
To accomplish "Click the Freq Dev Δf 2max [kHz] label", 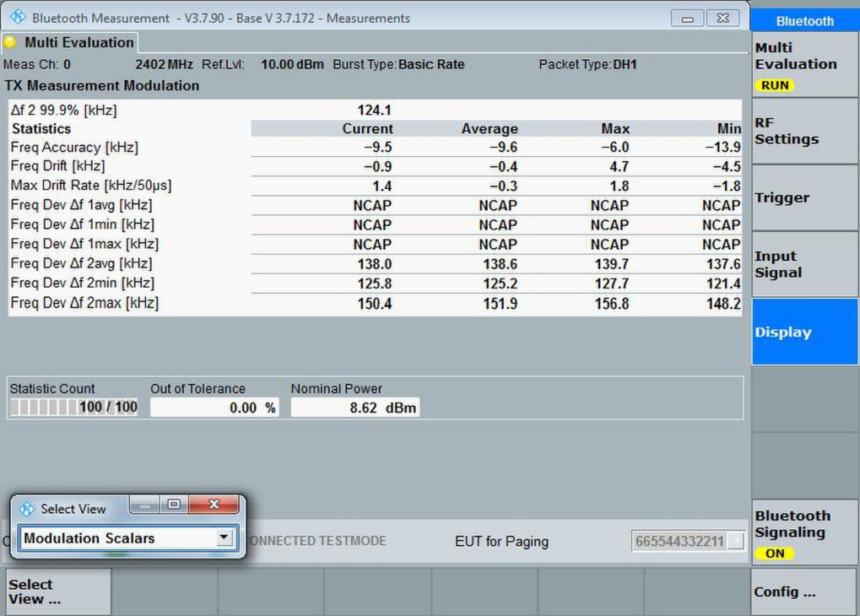I will point(84,303).
